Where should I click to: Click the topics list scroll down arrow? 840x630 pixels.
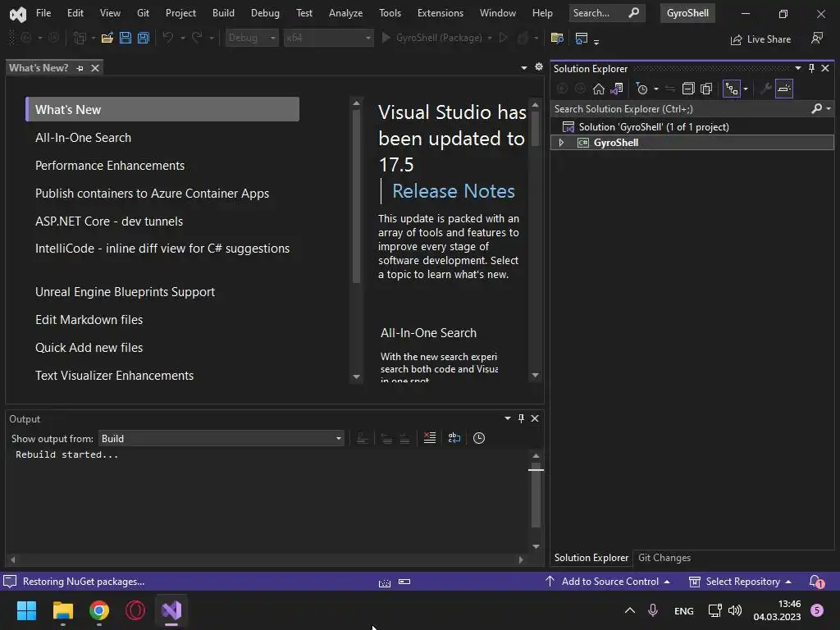point(356,377)
